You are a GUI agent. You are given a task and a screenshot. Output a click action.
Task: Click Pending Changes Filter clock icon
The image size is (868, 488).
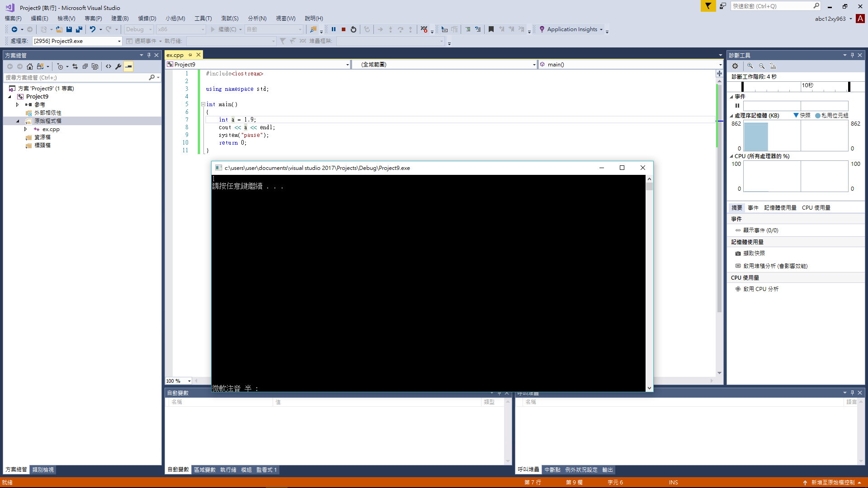(60, 66)
